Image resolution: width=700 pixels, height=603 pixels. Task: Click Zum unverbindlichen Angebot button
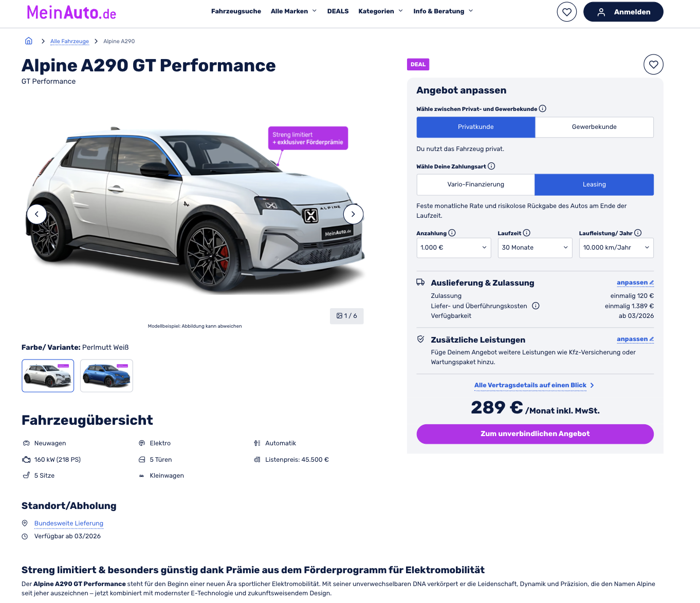pyautogui.click(x=535, y=434)
